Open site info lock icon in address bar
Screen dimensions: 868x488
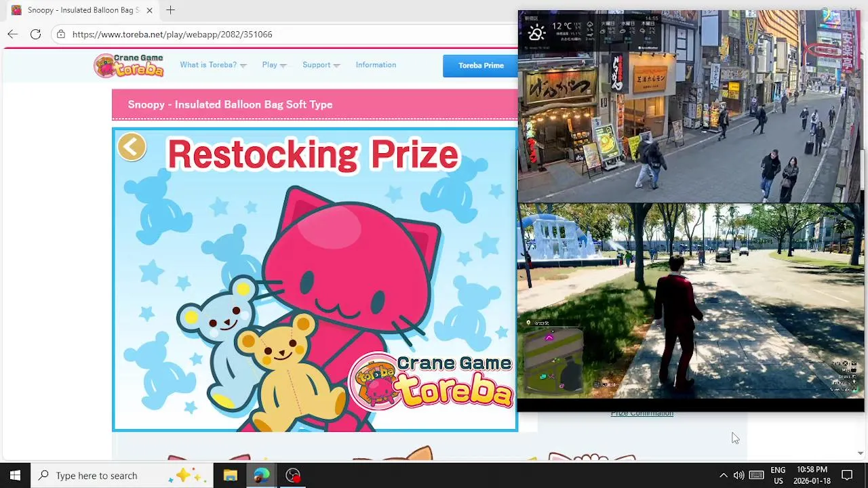(61, 34)
